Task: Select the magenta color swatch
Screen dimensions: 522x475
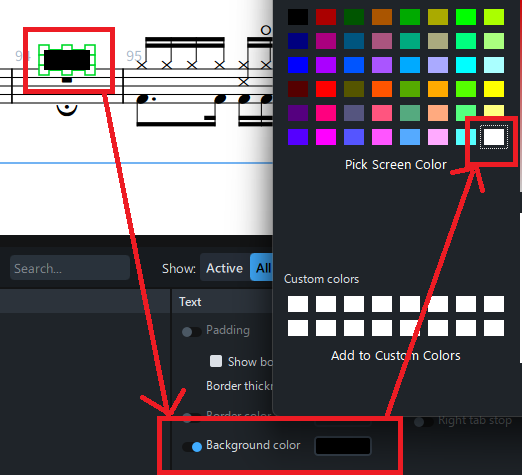Action: click(x=326, y=137)
